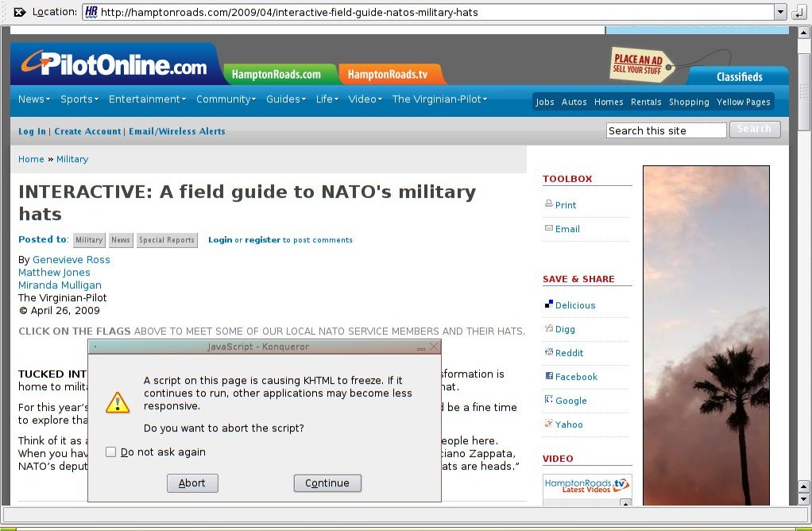Enable the 'Do not ask again' checkbox

click(111, 452)
